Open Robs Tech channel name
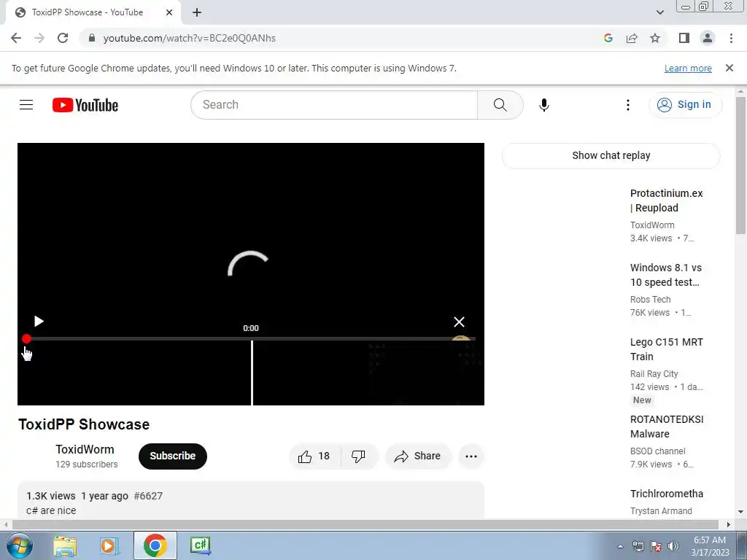This screenshot has height=560, width=747. point(650,300)
